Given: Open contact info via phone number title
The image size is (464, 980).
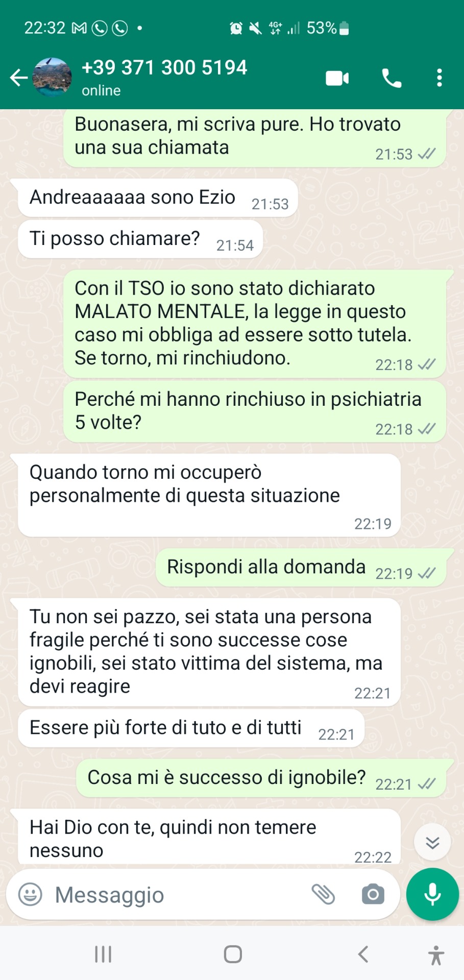Looking at the screenshot, I should tap(164, 68).
